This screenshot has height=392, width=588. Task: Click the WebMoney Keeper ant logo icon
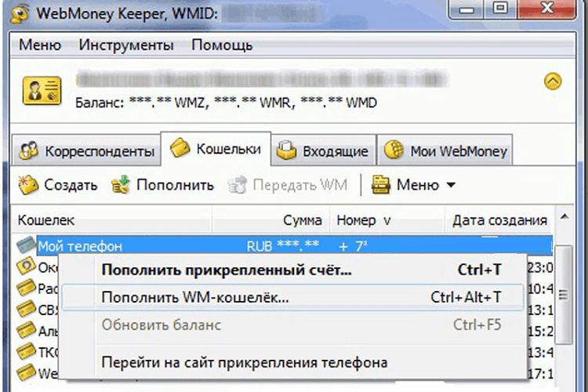point(20,14)
